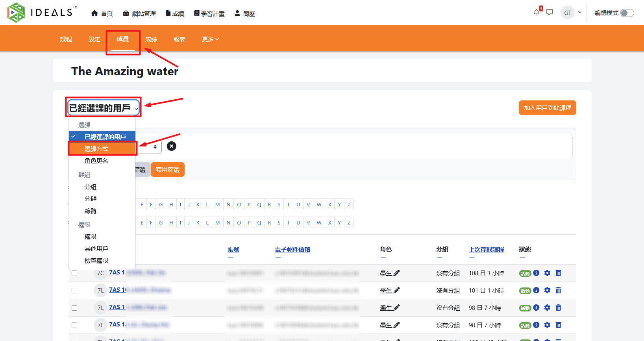Screen dimensions: 644x341
Task: Toggle the 編輯模式 edit mode switch
Action: (x=627, y=13)
